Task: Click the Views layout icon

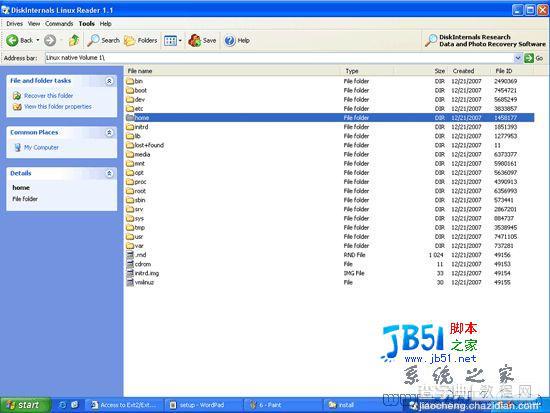Action: (x=170, y=40)
